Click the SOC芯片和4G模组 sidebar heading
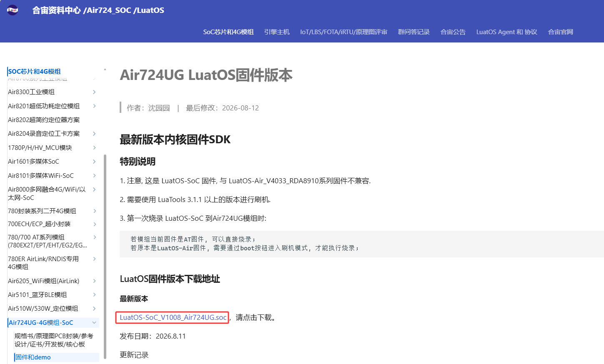604x364 pixels. (x=35, y=72)
